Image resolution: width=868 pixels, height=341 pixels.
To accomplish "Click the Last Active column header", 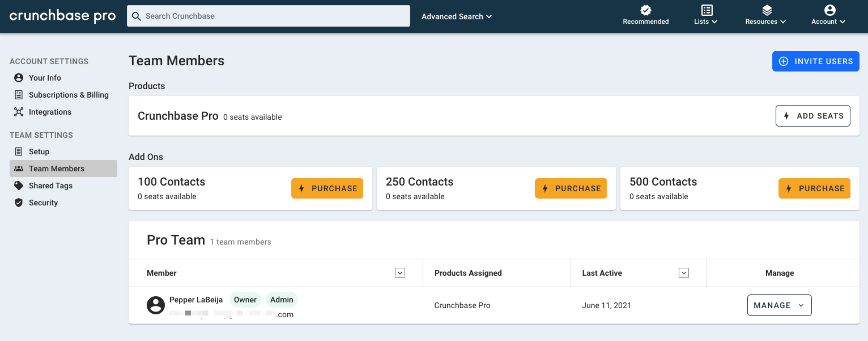I will pos(602,273).
